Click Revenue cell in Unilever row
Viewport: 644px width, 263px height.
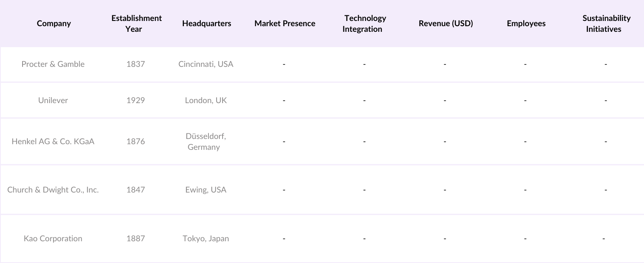tap(445, 100)
